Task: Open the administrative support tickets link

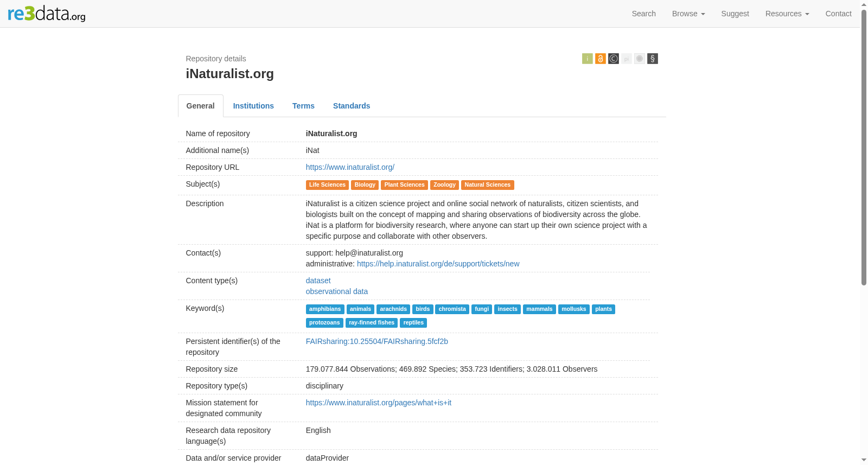Action: 438,264
